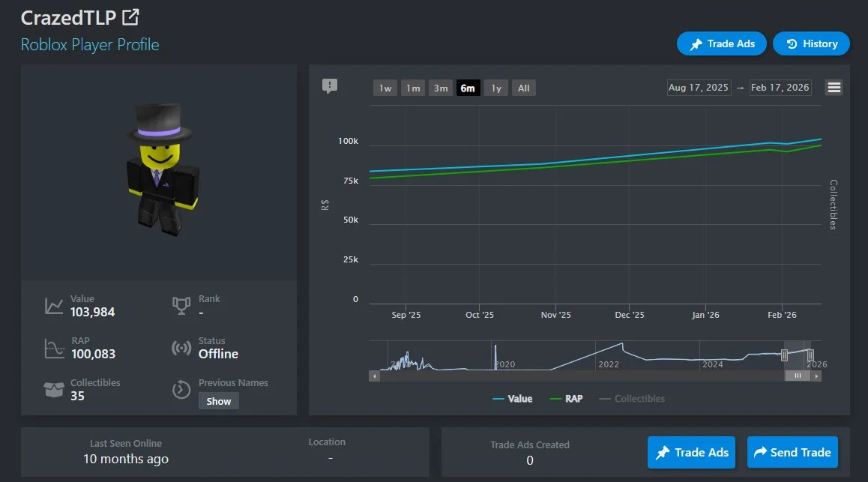Screen dimensions: 868x482
Task: Click the Value chart-line icon
Action: click(x=54, y=306)
